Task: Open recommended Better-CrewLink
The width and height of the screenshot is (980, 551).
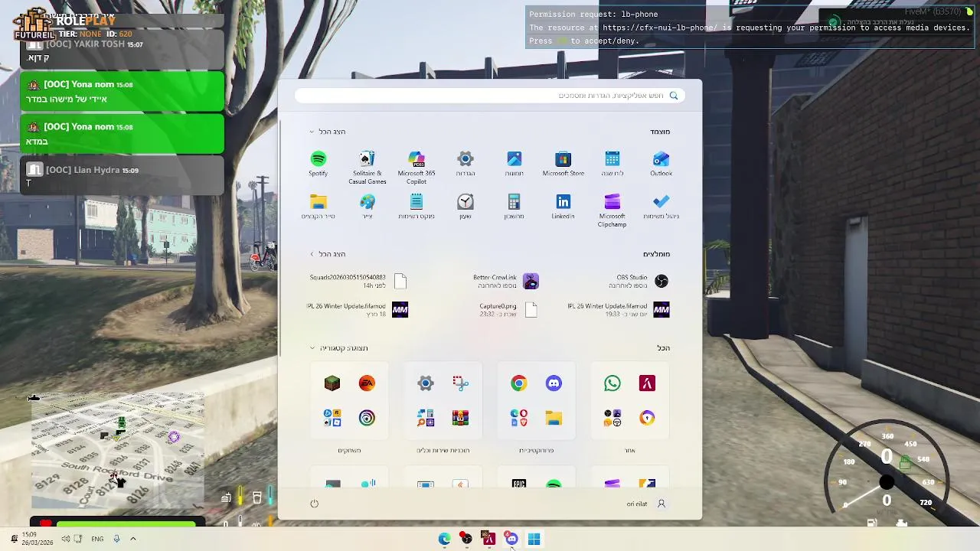Action: 506,282
